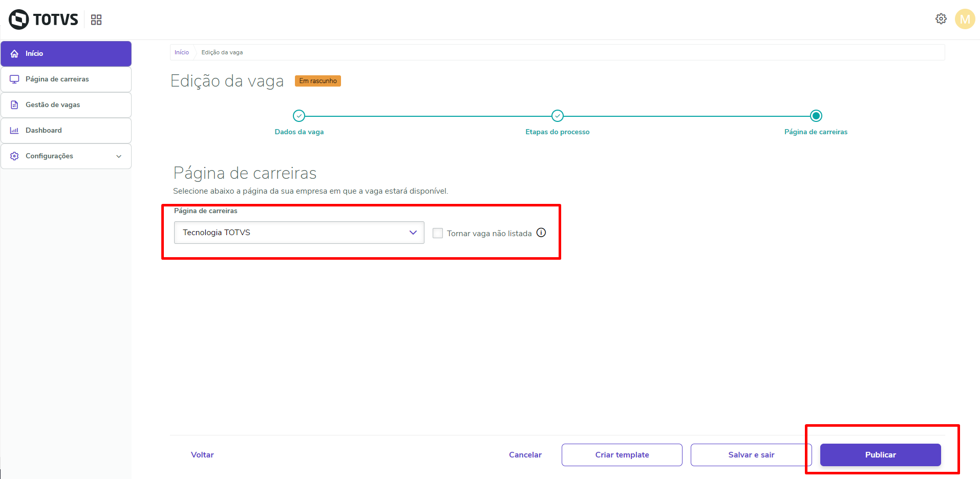Click Página de carreiras step label
Image resolution: width=980 pixels, height=479 pixels.
[x=816, y=132]
